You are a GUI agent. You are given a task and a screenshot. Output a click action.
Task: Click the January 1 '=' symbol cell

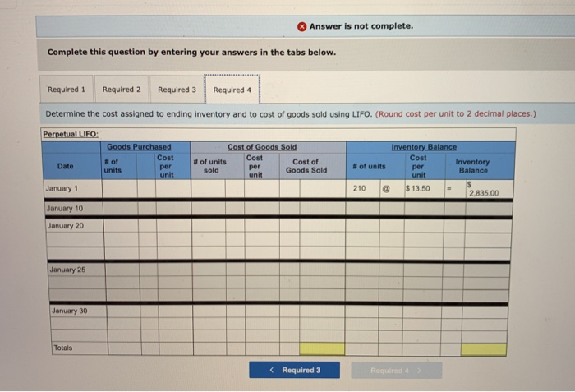pos(448,189)
